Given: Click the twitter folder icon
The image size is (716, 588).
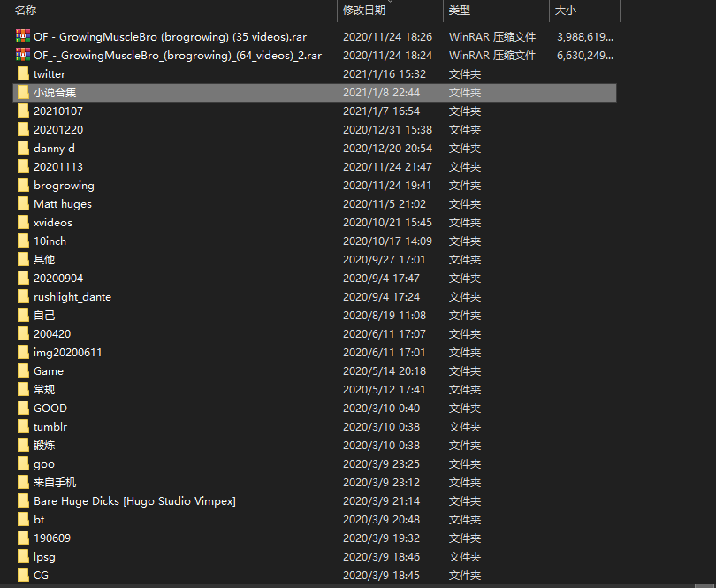Looking at the screenshot, I should tap(23, 74).
